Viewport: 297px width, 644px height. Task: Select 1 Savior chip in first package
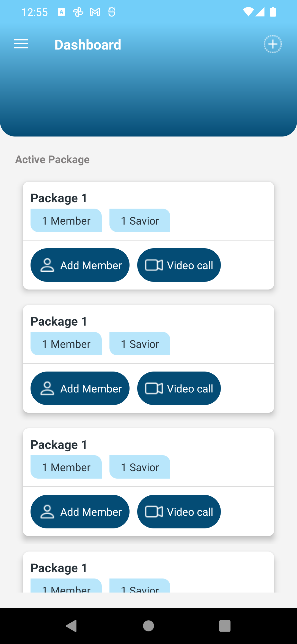pyautogui.click(x=140, y=220)
